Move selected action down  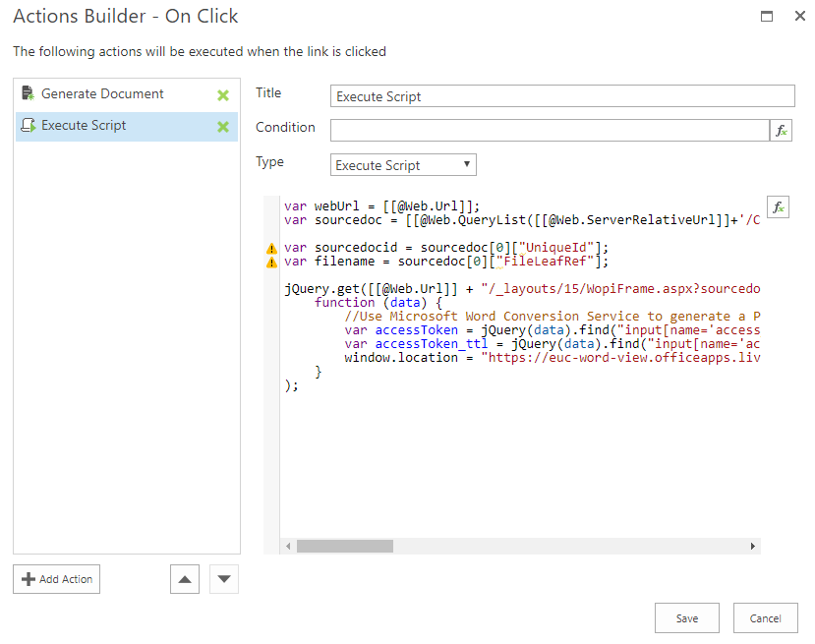[225, 579]
